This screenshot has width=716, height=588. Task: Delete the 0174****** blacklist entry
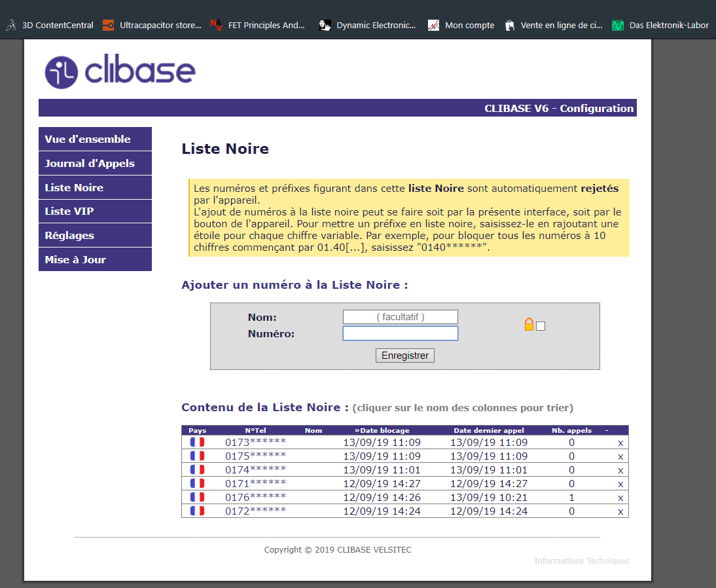(x=620, y=470)
